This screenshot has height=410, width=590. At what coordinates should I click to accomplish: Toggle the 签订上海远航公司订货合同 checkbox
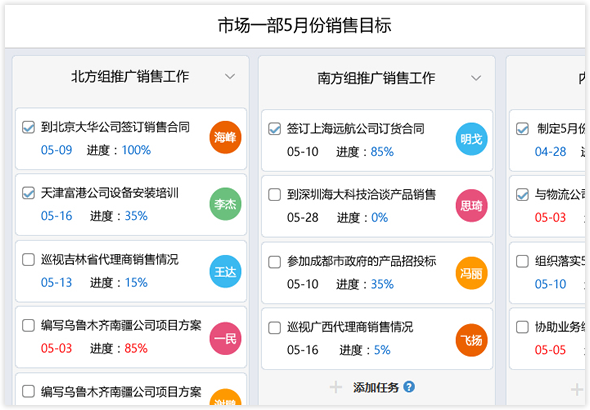pyautogui.click(x=275, y=129)
